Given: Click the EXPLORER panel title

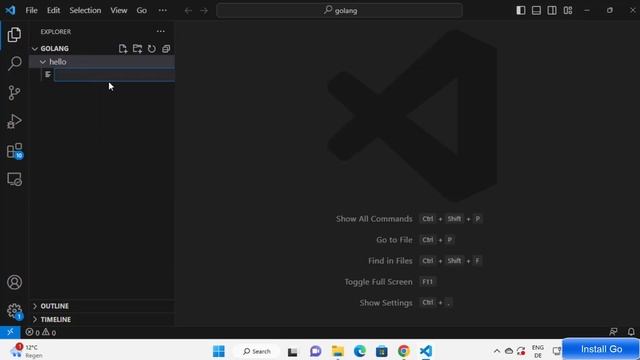Looking at the screenshot, I should 56,31.
